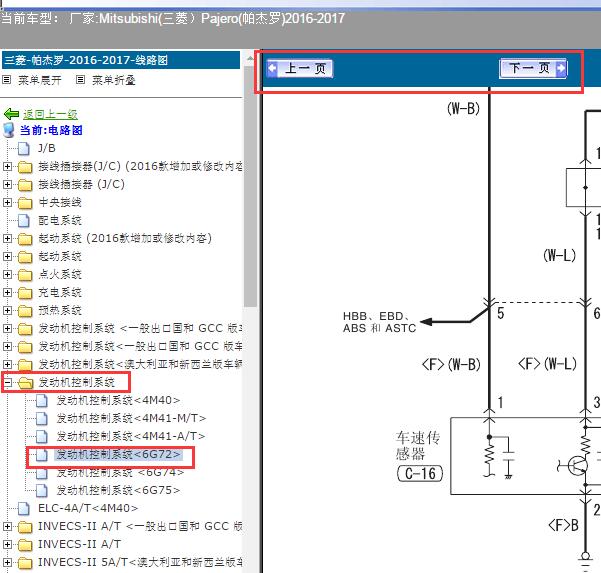The image size is (601, 573).
Task: Click the folder icon for 起动系统 (2016款增加或修改内容)
Action: (25, 239)
